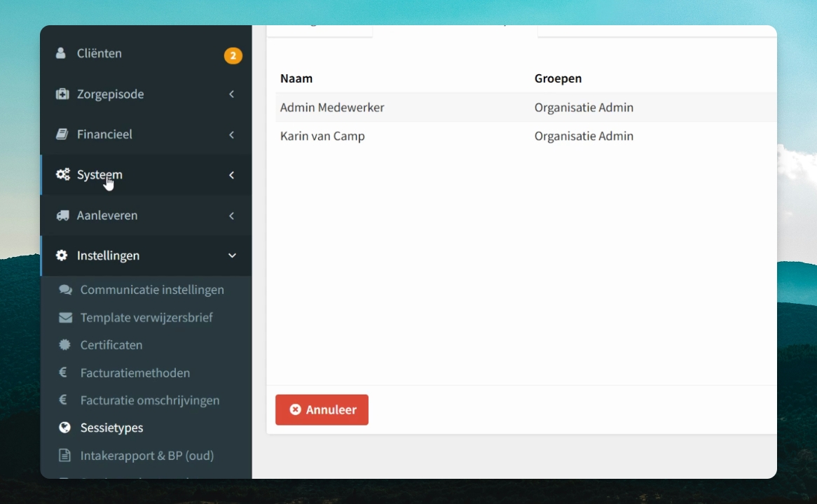Screen dimensions: 817x504
Task: Expand the Systeem menu chevron
Action: [231, 175]
